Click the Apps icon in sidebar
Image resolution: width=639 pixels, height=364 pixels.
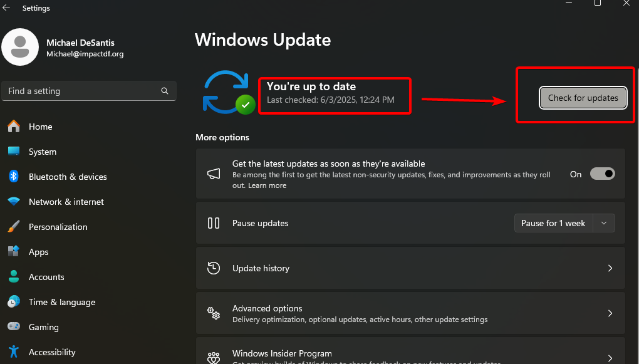(14, 251)
